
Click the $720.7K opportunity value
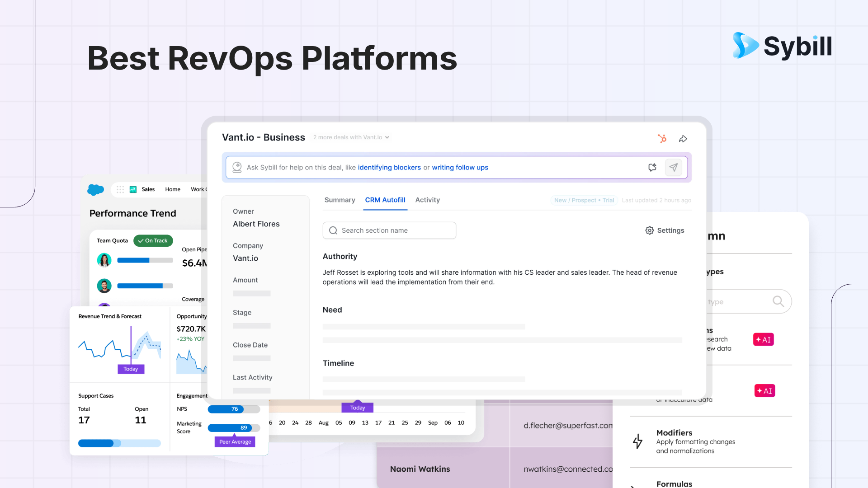191,329
